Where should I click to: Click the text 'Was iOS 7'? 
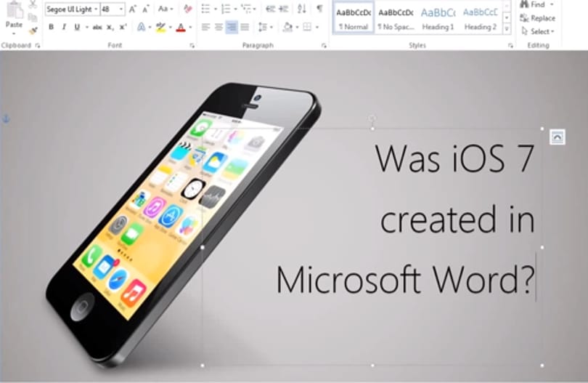tap(454, 159)
